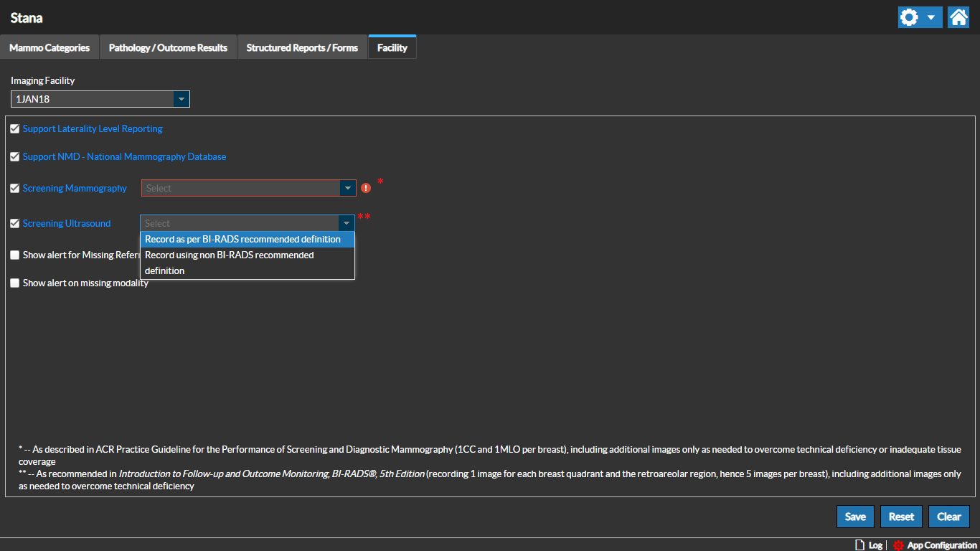Image resolution: width=980 pixels, height=551 pixels.
Task: Open the Imaging Facility dropdown
Action: click(182, 99)
